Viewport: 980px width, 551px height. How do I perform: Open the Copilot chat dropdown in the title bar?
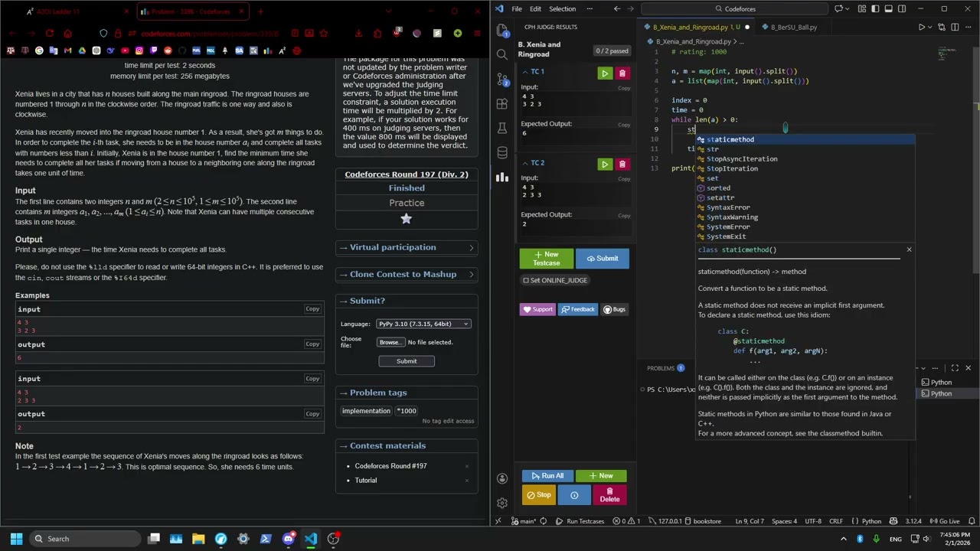tap(848, 8)
